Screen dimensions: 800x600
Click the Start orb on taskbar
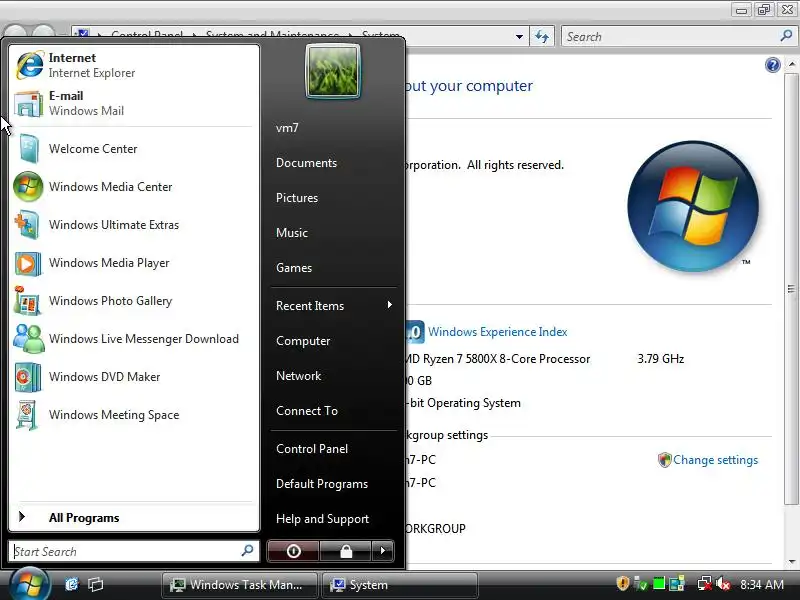coord(29,585)
